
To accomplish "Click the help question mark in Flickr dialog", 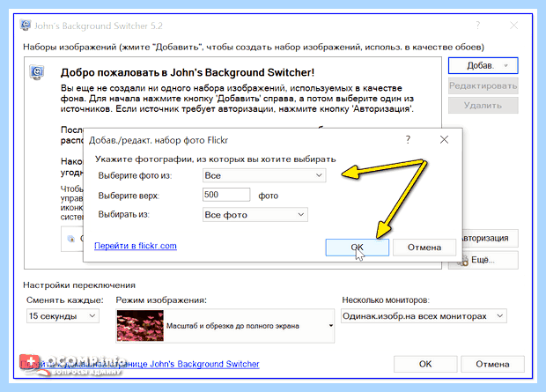I will pos(408,140).
